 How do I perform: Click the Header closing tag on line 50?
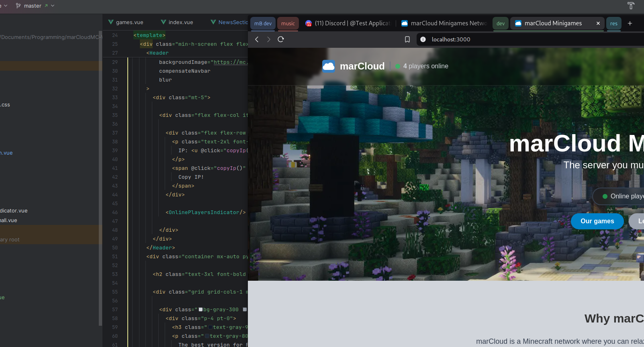161,248
